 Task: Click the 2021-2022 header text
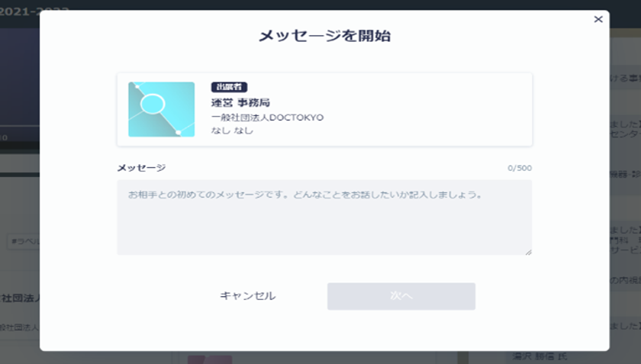coord(34,11)
